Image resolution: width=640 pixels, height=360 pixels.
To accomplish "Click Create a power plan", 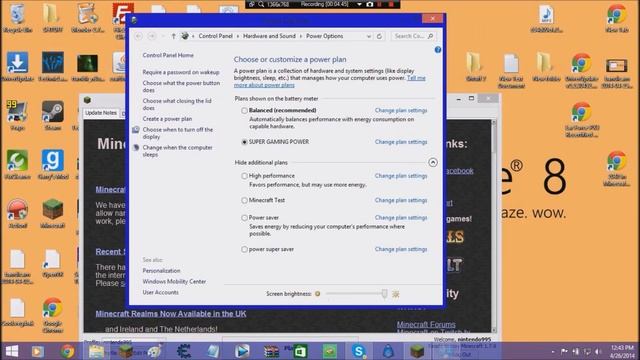I will tap(167, 119).
